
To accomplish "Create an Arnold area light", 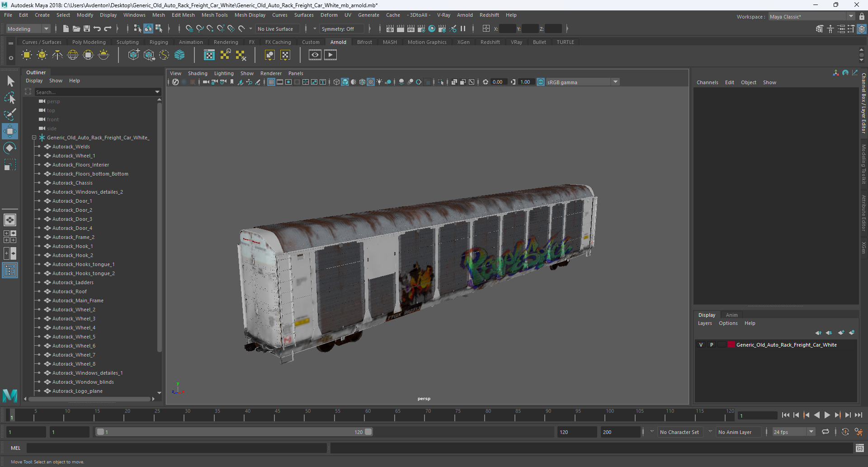I will [x=27, y=55].
